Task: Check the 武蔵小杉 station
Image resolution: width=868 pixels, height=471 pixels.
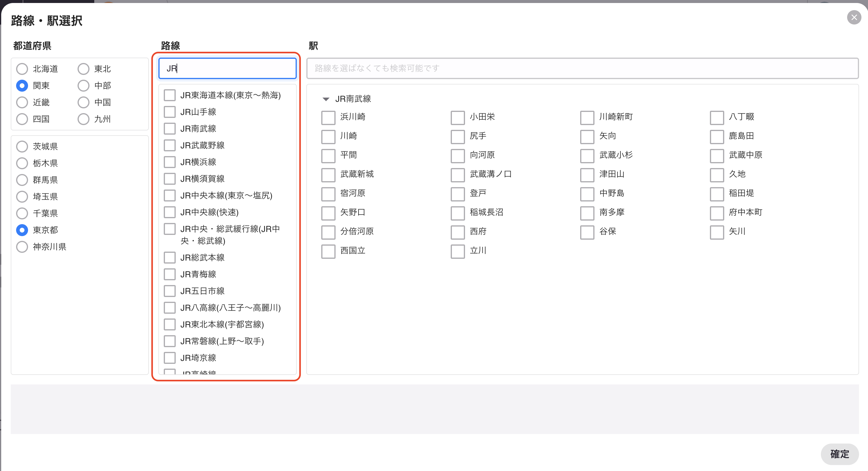Action: tap(587, 156)
